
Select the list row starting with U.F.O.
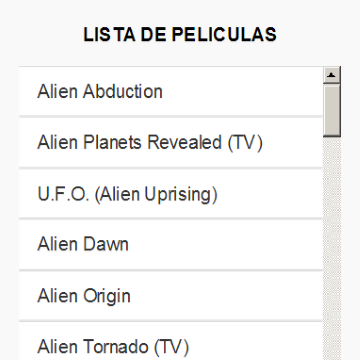click(x=171, y=194)
